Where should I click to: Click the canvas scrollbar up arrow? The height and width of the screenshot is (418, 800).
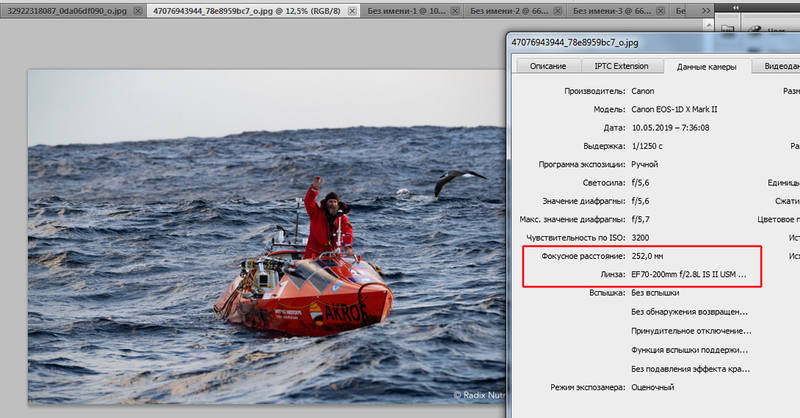[708, 24]
